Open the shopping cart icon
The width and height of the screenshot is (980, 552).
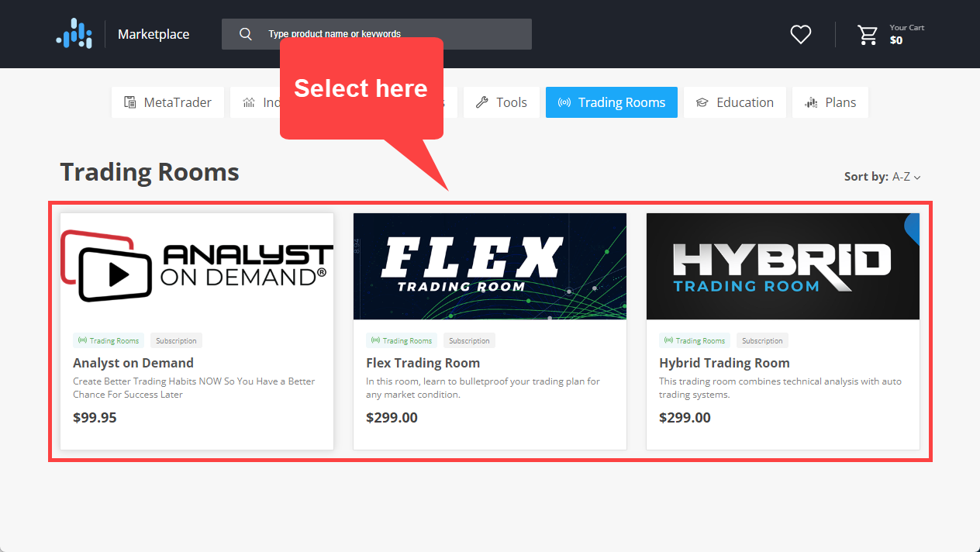867,34
